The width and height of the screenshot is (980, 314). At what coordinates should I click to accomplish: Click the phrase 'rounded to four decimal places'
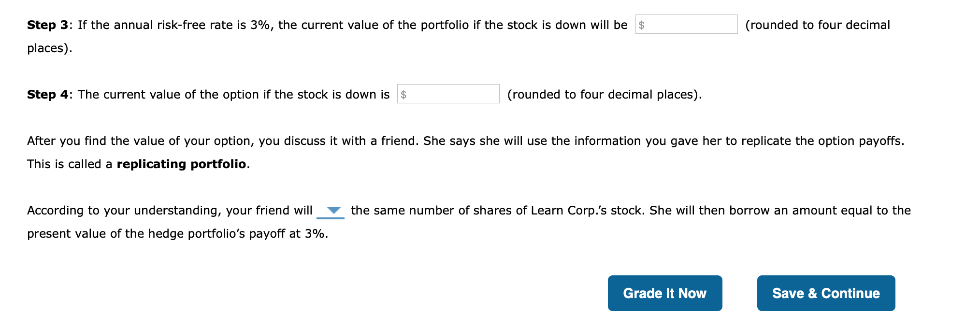[x=603, y=94]
